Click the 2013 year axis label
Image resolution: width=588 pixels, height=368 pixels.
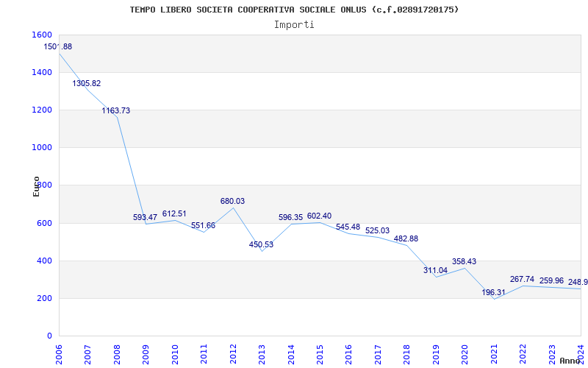click(x=262, y=355)
